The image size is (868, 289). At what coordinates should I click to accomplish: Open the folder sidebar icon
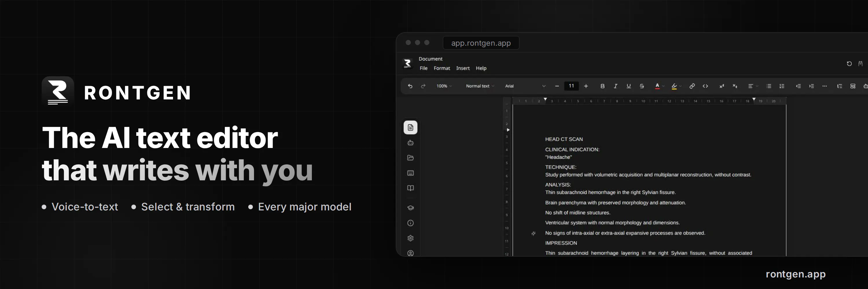tap(410, 158)
